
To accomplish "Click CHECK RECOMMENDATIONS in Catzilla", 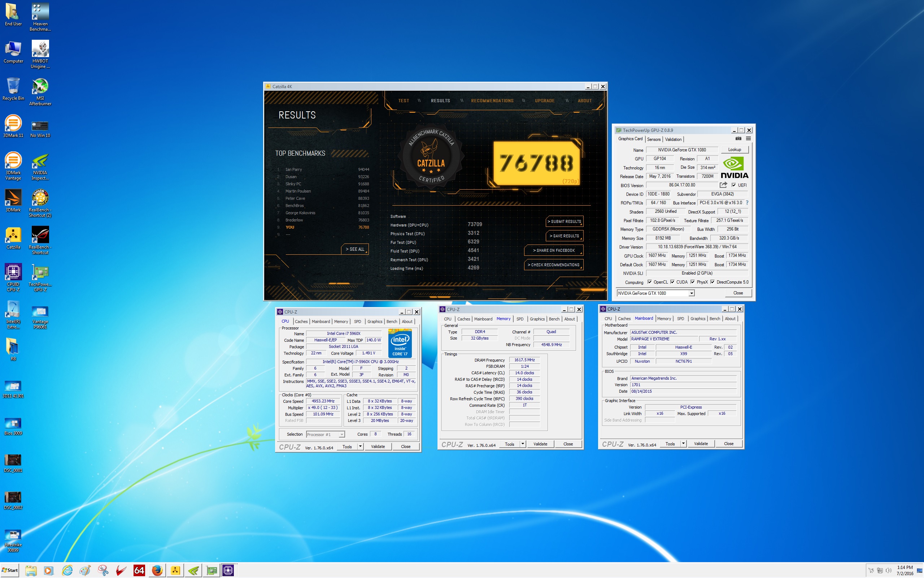I will tap(554, 264).
